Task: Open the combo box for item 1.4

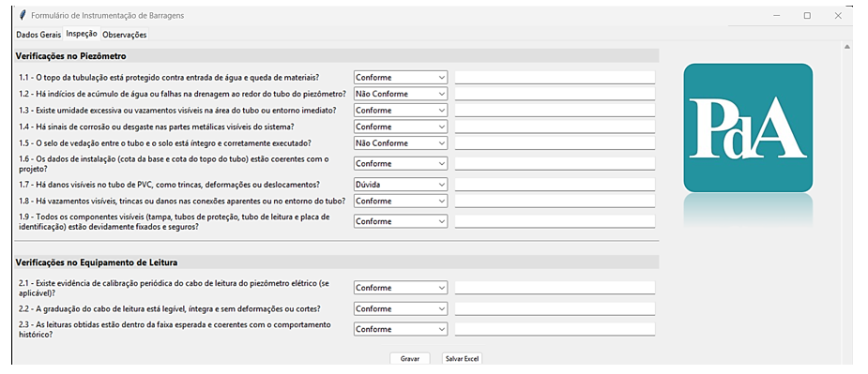Action: click(x=401, y=127)
